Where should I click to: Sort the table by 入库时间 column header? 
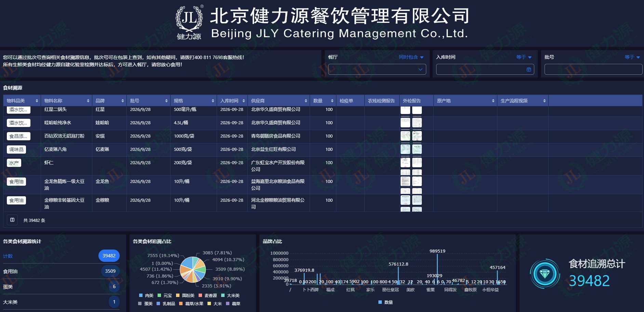click(244, 101)
